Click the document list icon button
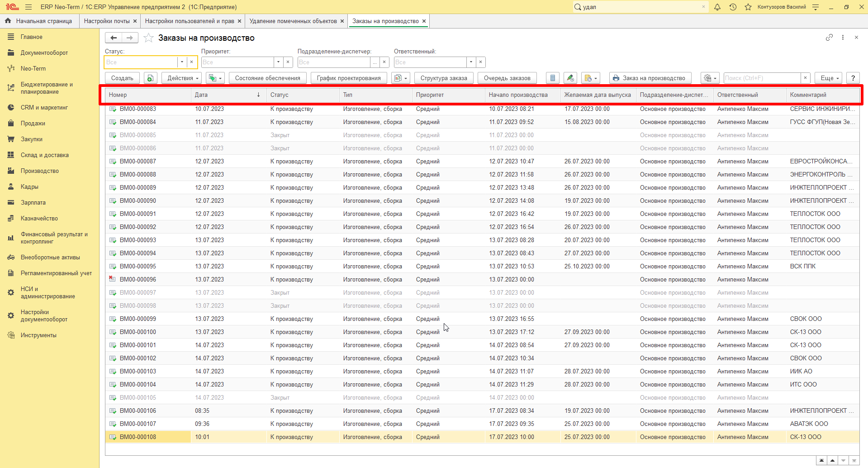The image size is (868, 468). (553, 78)
